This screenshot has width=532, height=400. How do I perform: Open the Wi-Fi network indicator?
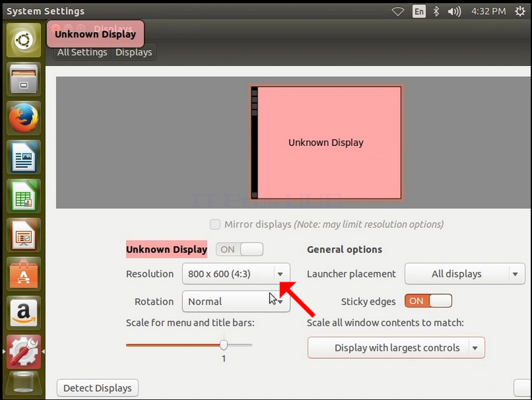tap(398, 11)
